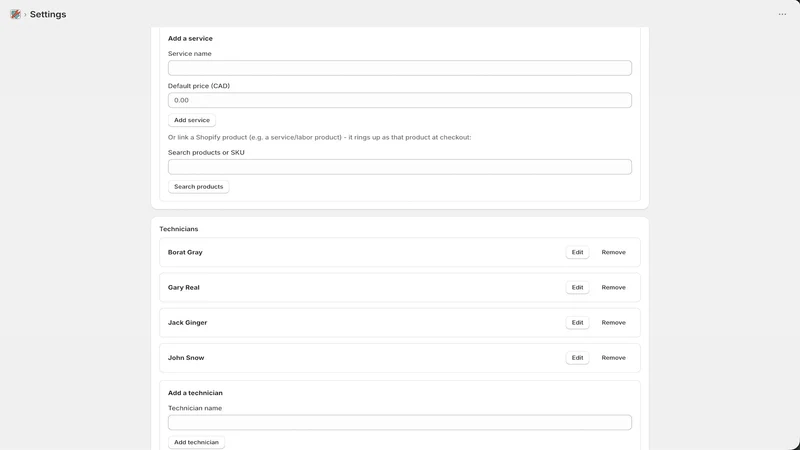Edit technician Jack Ginger

(x=577, y=322)
